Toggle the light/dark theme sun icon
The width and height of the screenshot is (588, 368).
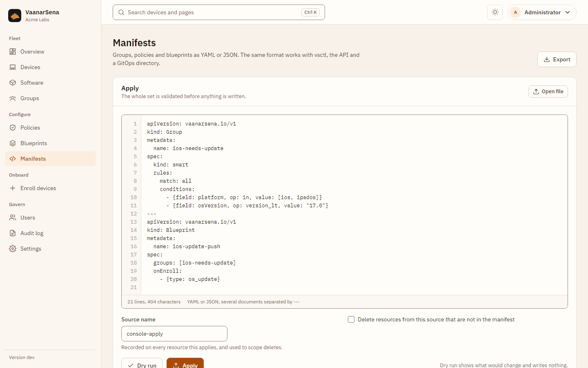[495, 12]
